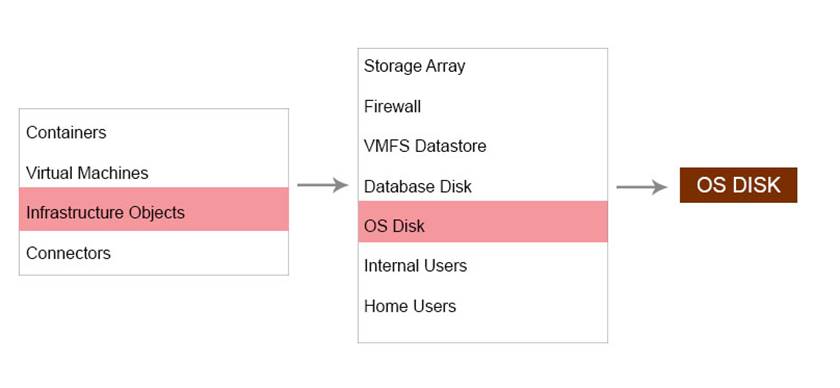Select Virtual Machines in the left list

pos(154,173)
